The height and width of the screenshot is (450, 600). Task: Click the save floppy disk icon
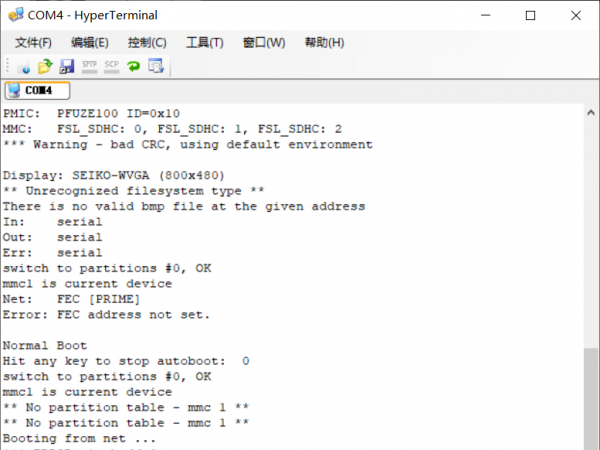[x=67, y=67]
